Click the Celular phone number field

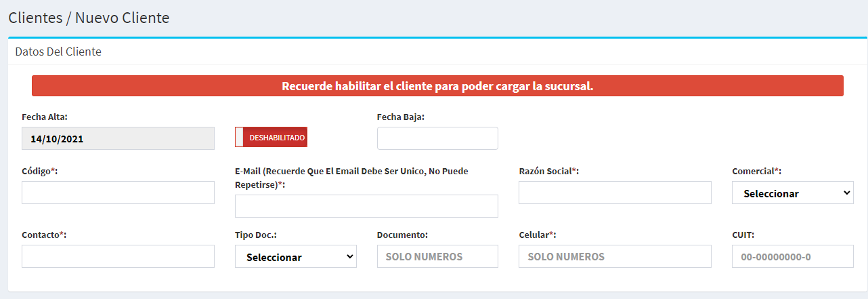click(615, 256)
